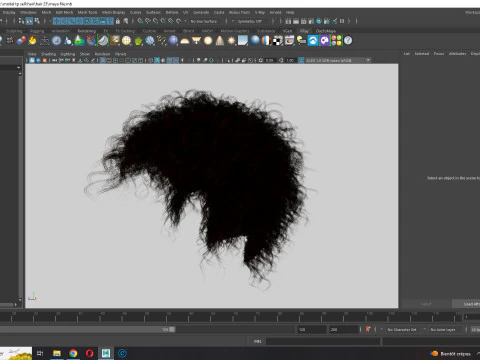Open the Symmetry Off dropdown

pyautogui.click(x=250, y=21)
